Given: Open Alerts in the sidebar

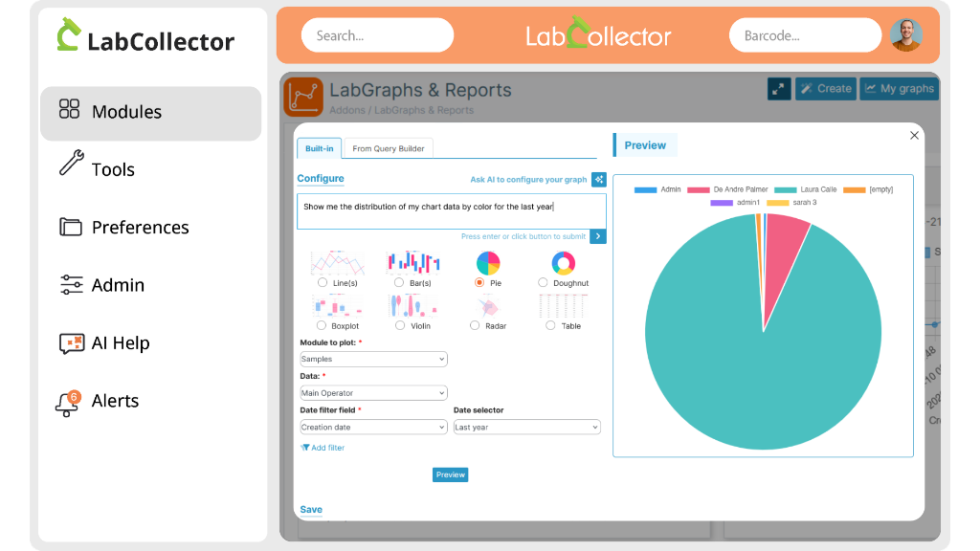Looking at the screenshot, I should 115,401.
